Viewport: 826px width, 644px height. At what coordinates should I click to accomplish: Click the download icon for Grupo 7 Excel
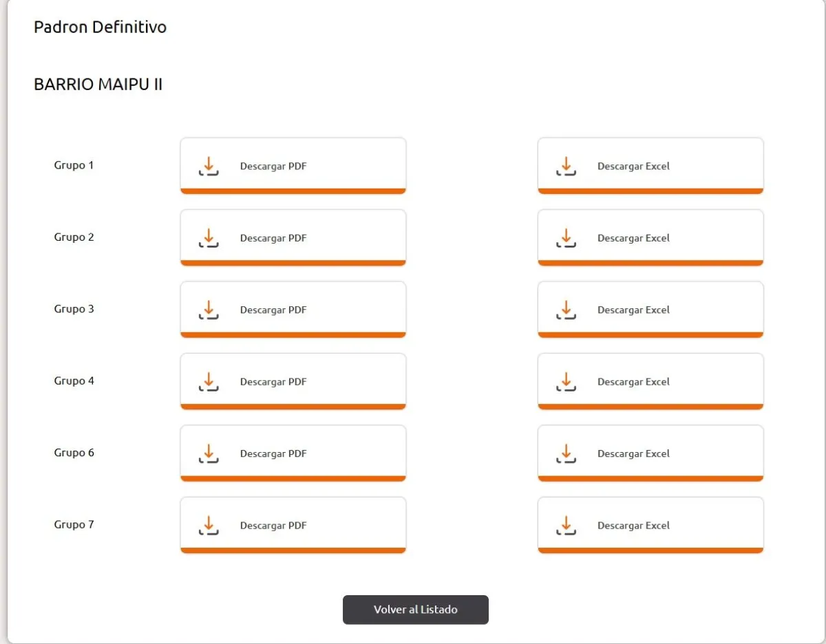point(566,526)
